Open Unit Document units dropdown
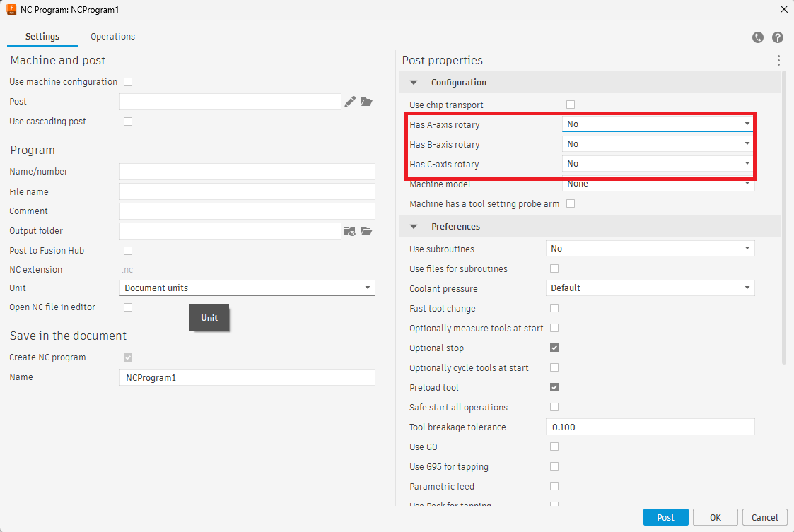 click(247, 288)
